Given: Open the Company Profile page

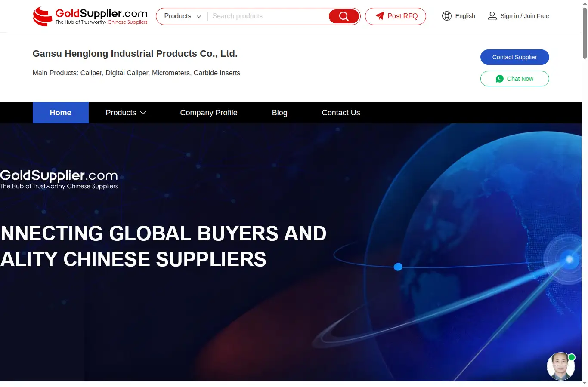Looking at the screenshot, I should tap(209, 113).
